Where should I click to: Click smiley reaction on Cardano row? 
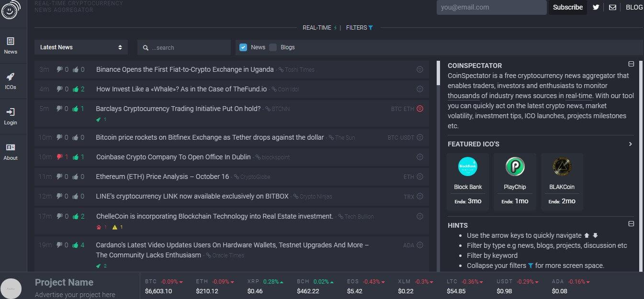click(x=420, y=245)
